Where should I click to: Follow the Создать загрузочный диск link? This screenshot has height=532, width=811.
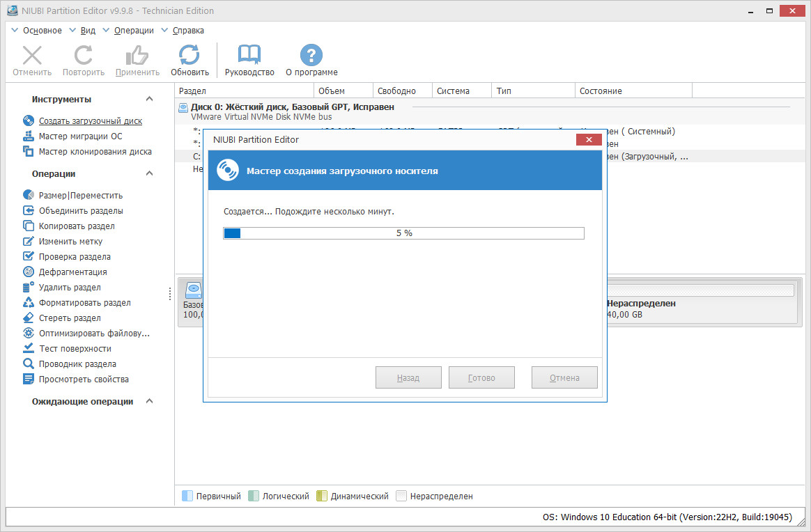tap(91, 121)
